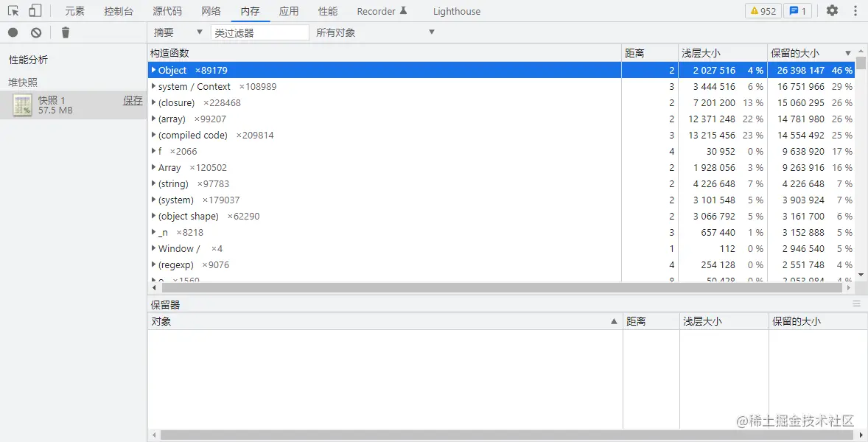This screenshot has height=442, width=868.
Task: Expand the (regexp) ×9076 row
Action: tap(153, 264)
